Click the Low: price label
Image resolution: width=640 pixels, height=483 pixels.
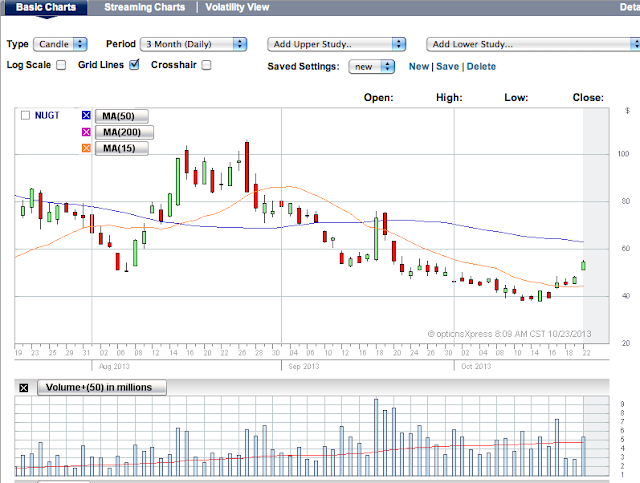tap(516, 98)
